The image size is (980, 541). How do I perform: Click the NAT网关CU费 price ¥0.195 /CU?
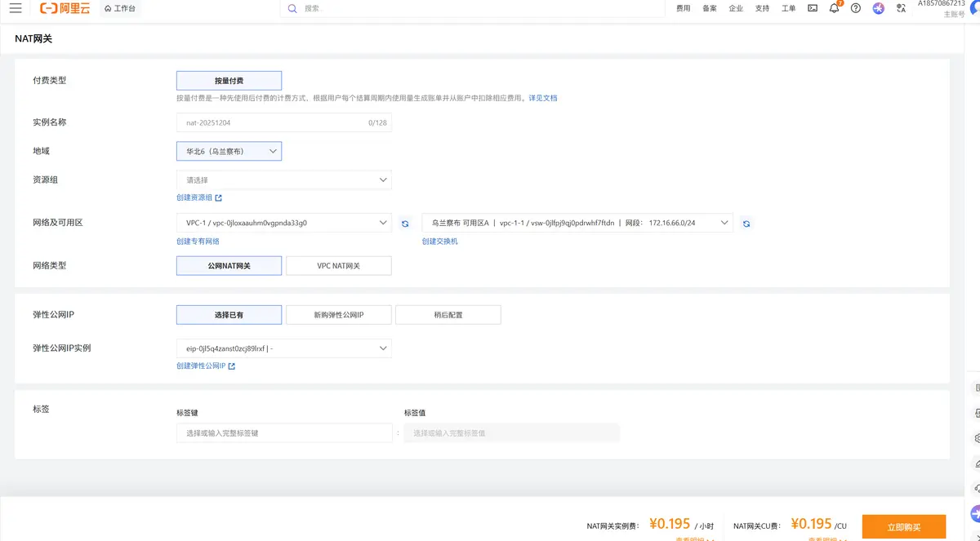pos(819,524)
